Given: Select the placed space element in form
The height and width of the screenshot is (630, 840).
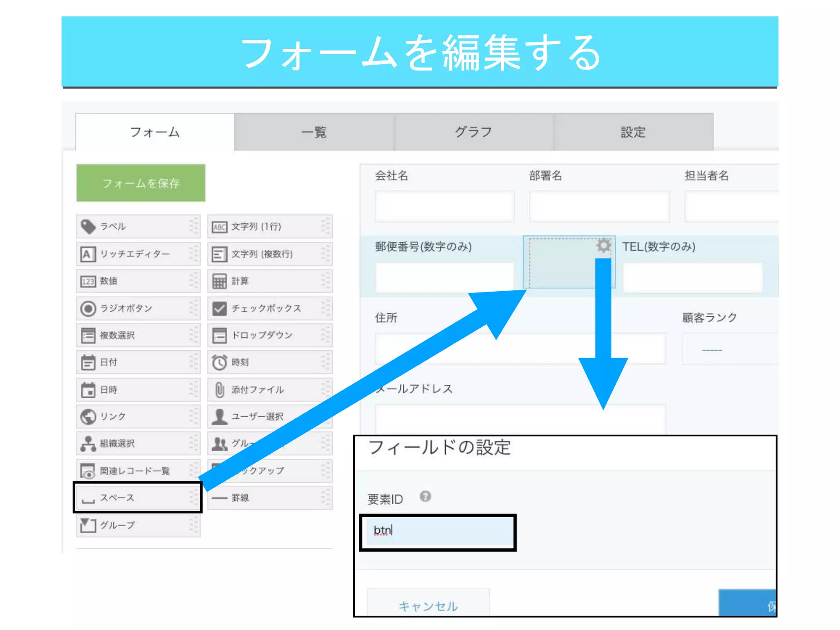Looking at the screenshot, I should (x=569, y=262).
